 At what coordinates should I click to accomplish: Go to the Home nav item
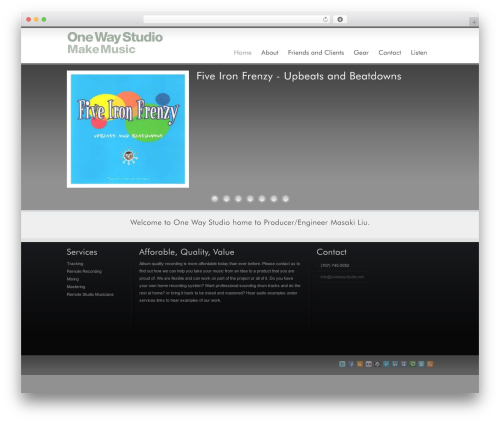[x=242, y=53]
